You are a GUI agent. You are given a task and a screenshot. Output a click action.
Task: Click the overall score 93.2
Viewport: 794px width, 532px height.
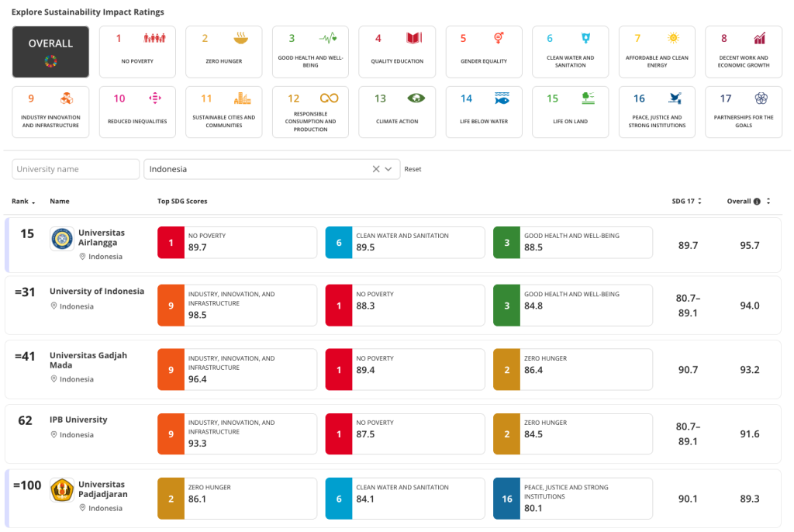[x=750, y=370]
